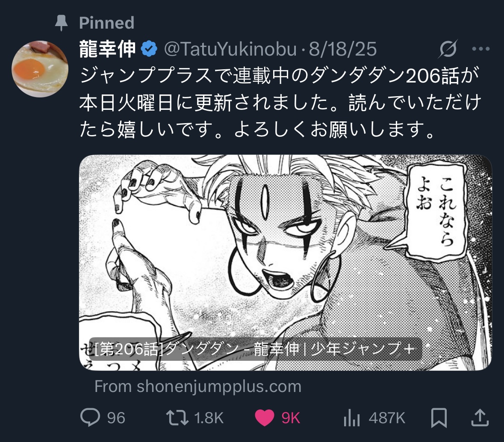Toggle the bookmark icon on post
The width and height of the screenshot is (504, 442).
point(439,418)
